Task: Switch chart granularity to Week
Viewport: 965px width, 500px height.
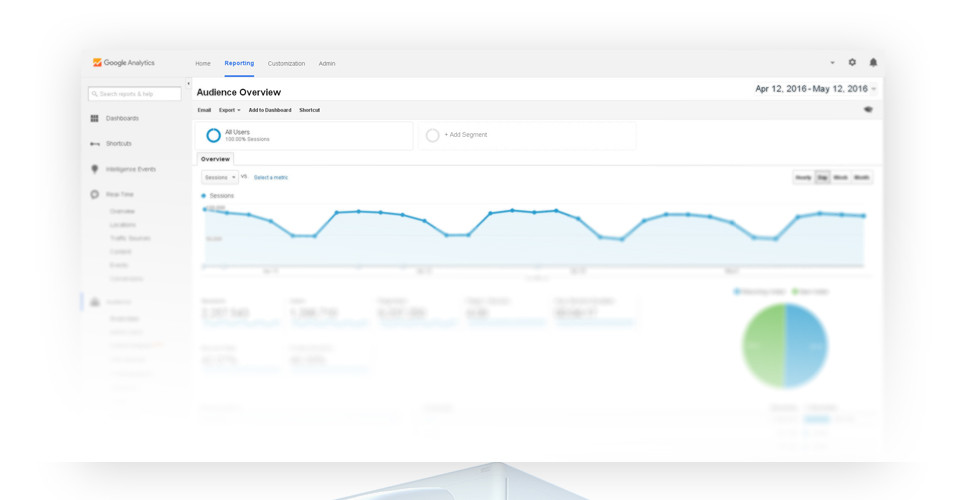Action: coord(841,177)
